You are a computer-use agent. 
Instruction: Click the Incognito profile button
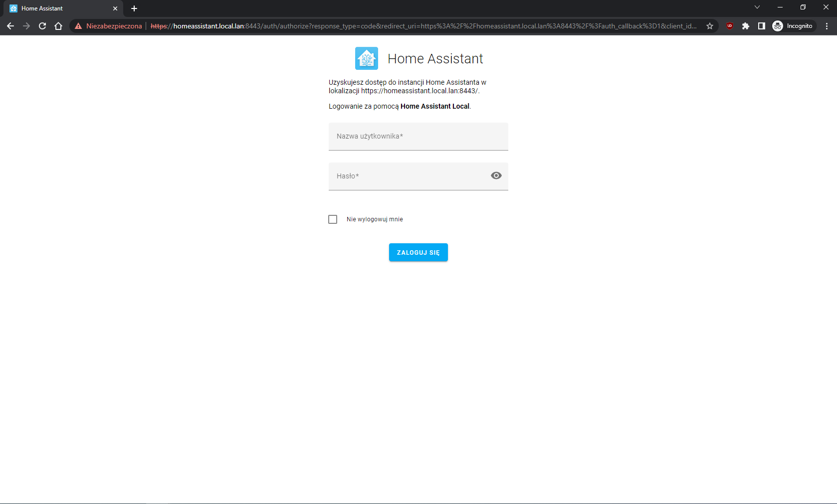(x=793, y=26)
